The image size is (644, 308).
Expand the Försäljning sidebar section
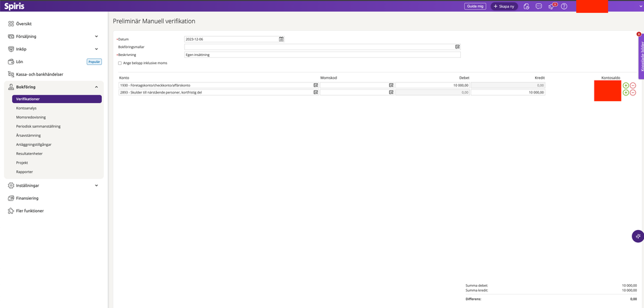(96, 37)
